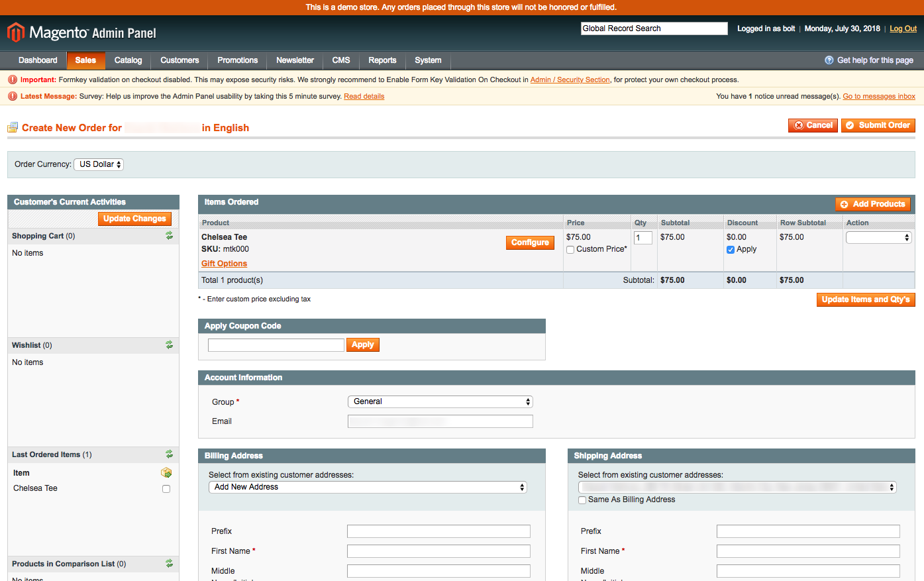The height and width of the screenshot is (581, 924).
Task: Refresh the Shopping Cart section
Action: pyautogui.click(x=169, y=236)
